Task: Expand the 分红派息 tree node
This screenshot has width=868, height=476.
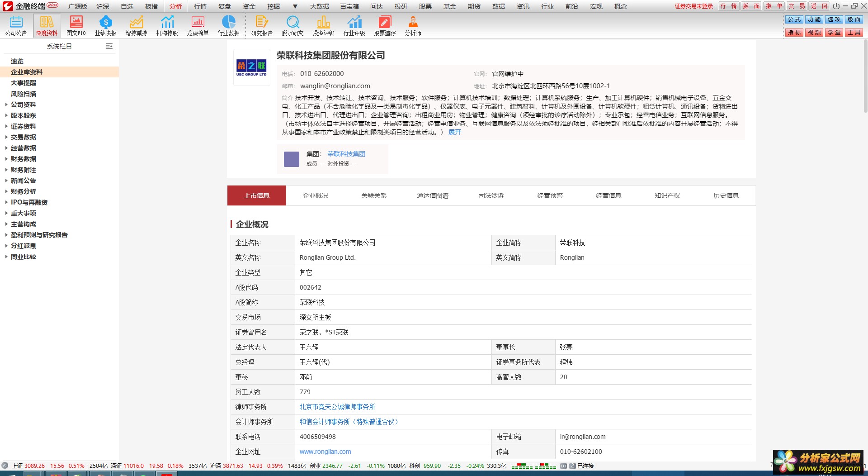Action: click(x=6, y=246)
